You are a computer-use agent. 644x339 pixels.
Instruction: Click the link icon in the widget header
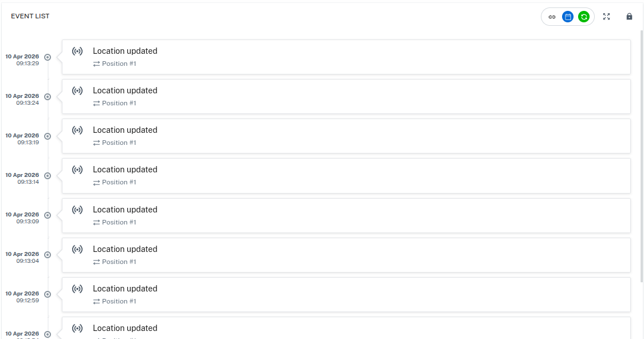[x=552, y=17]
